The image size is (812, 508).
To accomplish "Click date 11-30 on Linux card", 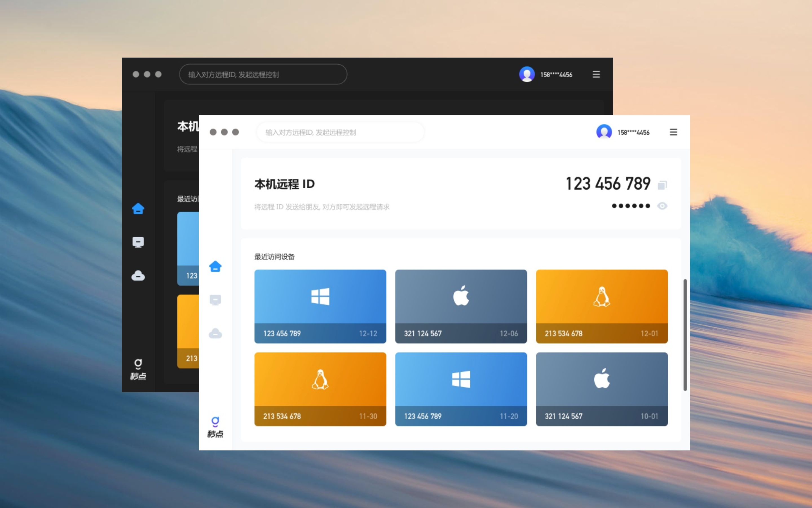I will click(368, 416).
